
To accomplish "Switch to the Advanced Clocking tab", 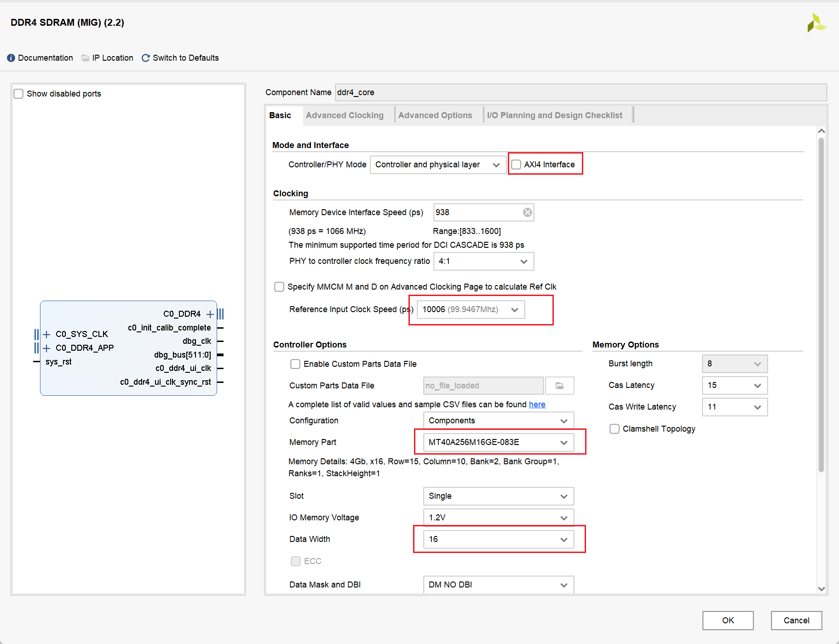I will pos(345,115).
